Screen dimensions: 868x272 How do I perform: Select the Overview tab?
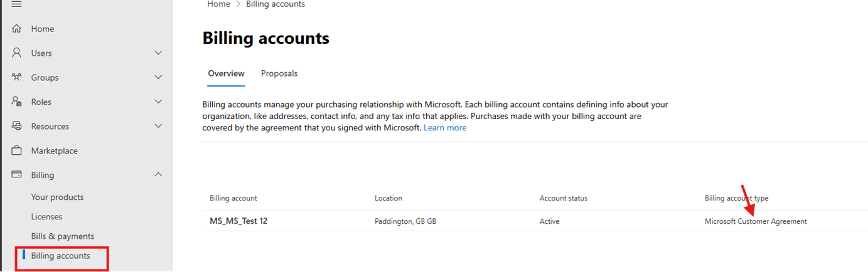226,73
